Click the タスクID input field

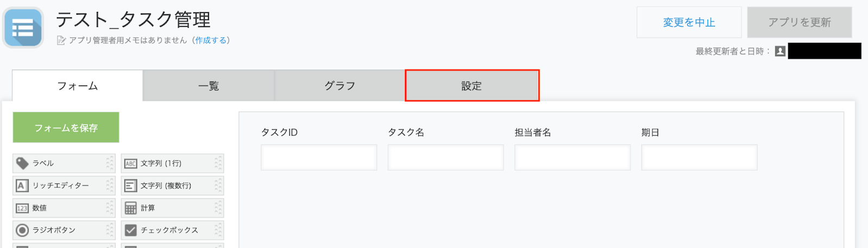(x=319, y=158)
